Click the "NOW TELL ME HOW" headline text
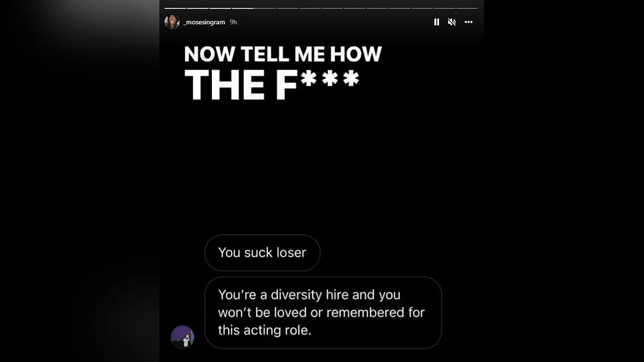The height and width of the screenshot is (362, 644). [x=283, y=54]
